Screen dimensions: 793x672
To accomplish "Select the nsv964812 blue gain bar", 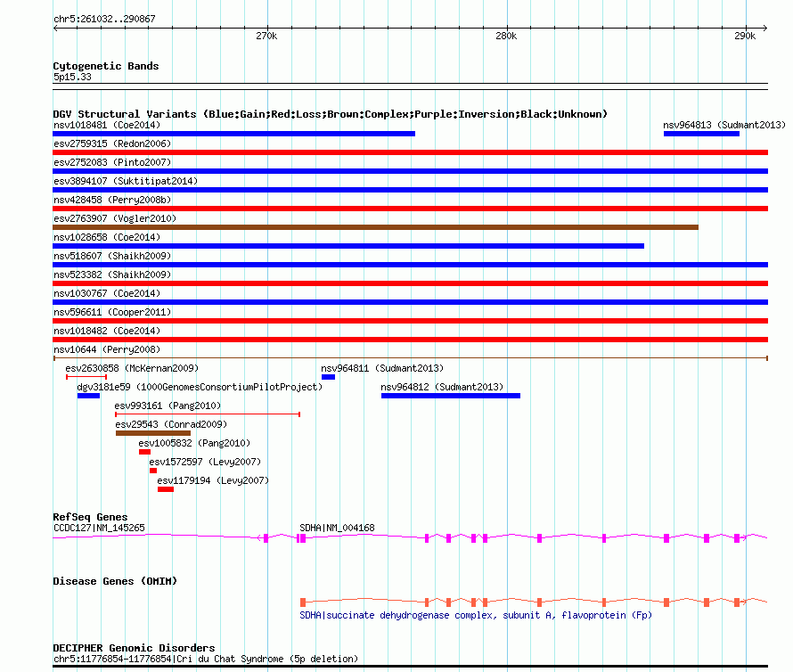I will [450, 396].
